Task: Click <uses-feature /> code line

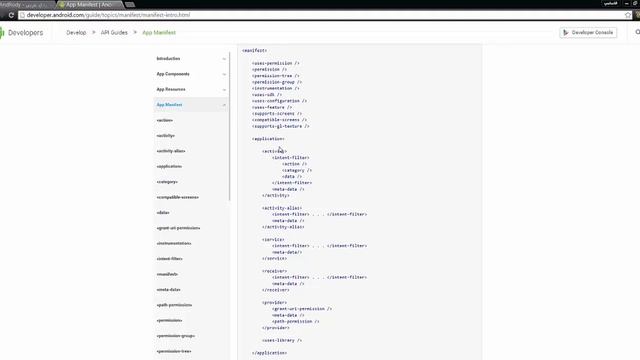Action: coord(272,107)
